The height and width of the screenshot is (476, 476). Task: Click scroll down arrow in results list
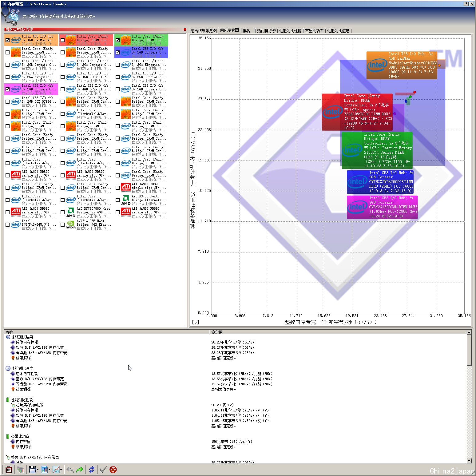(469, 461)
